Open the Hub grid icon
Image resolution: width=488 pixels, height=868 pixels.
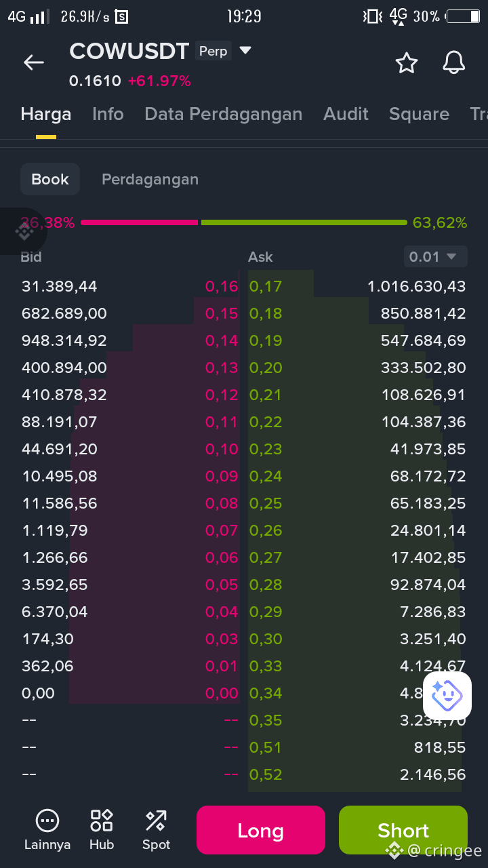click(102, 821)
